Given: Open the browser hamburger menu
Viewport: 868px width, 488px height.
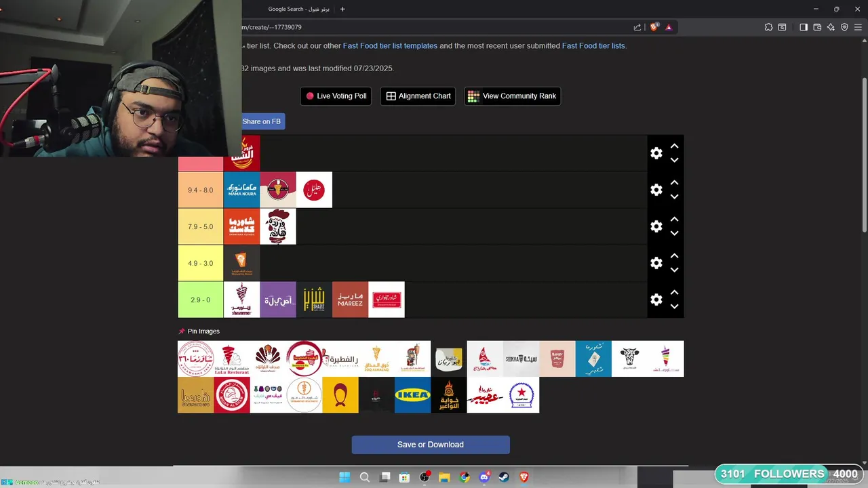Looking at the screenshot, I should 859,27.
